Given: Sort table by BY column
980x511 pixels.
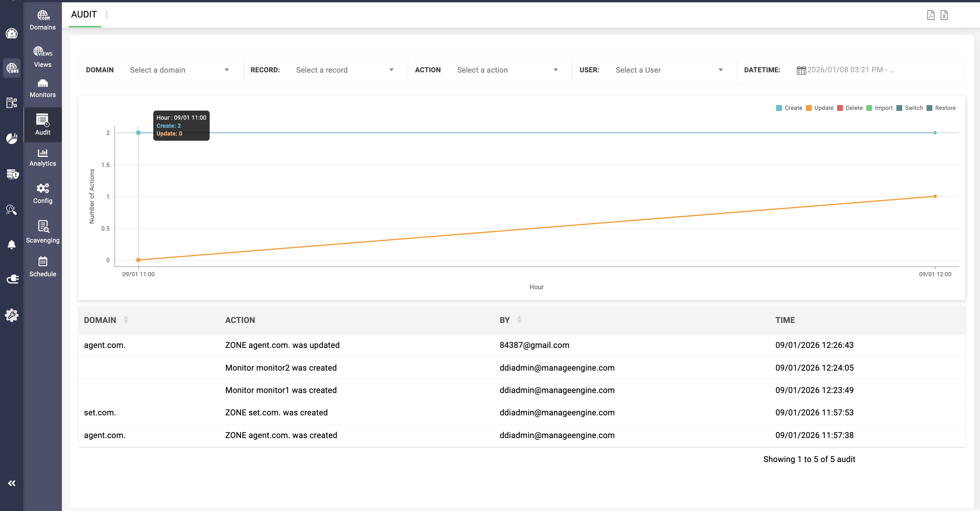Looking at the screenshot, I should click(519, 320).
